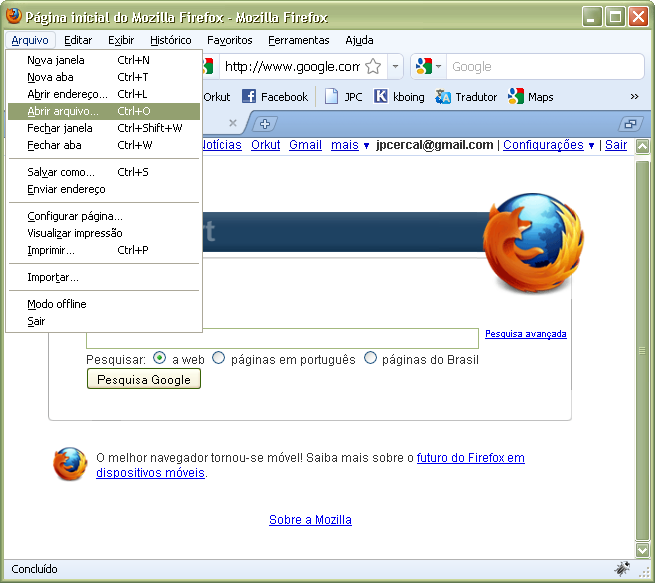
Task: Open the Favoritos menu
Action: (230, 40)
